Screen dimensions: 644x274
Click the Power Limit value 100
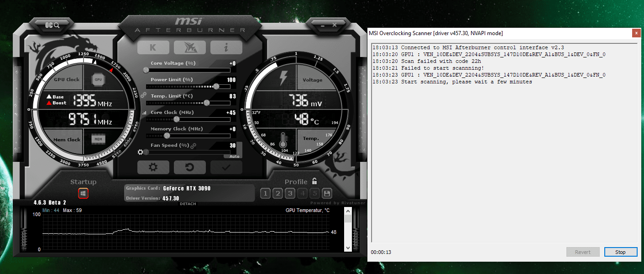coord(231,80)
